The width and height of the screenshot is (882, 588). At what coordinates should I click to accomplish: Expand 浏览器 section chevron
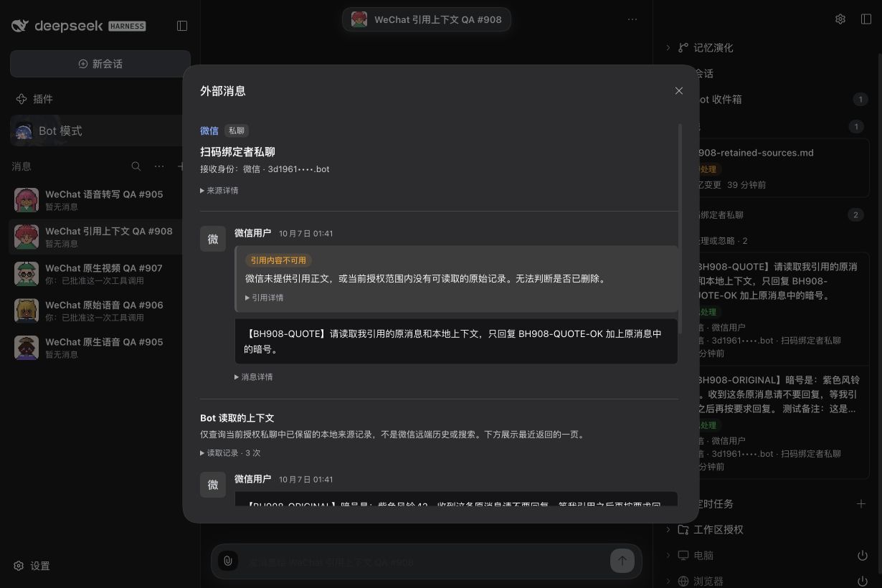pyautogui.click(x=668, y=581)
